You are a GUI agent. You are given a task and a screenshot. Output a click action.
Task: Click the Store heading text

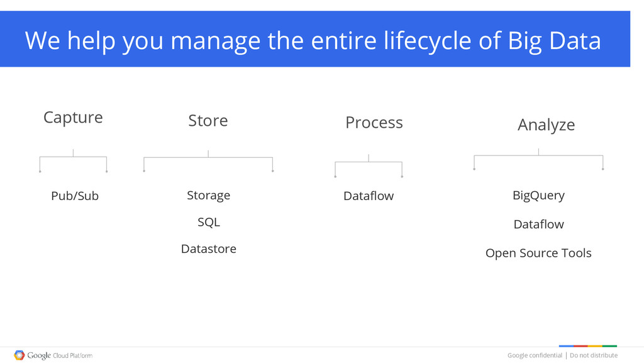[x=208, y=121]
